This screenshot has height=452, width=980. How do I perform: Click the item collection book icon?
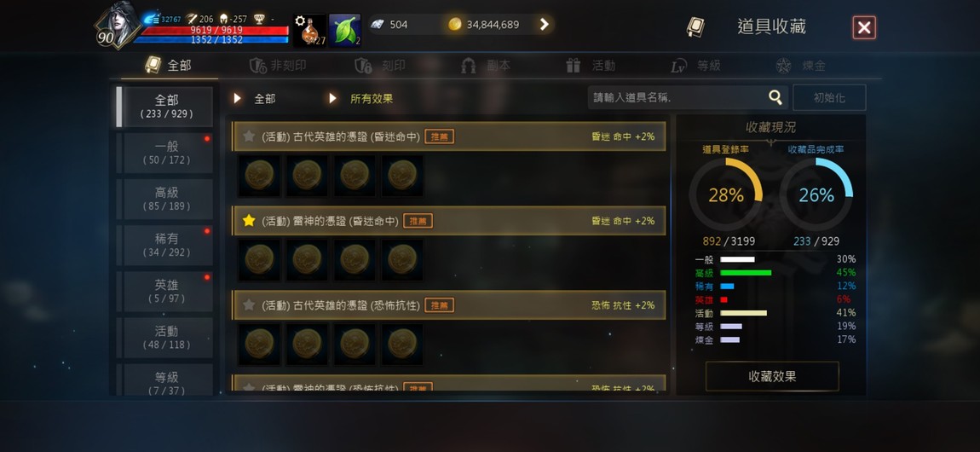(x=695, y=27)
